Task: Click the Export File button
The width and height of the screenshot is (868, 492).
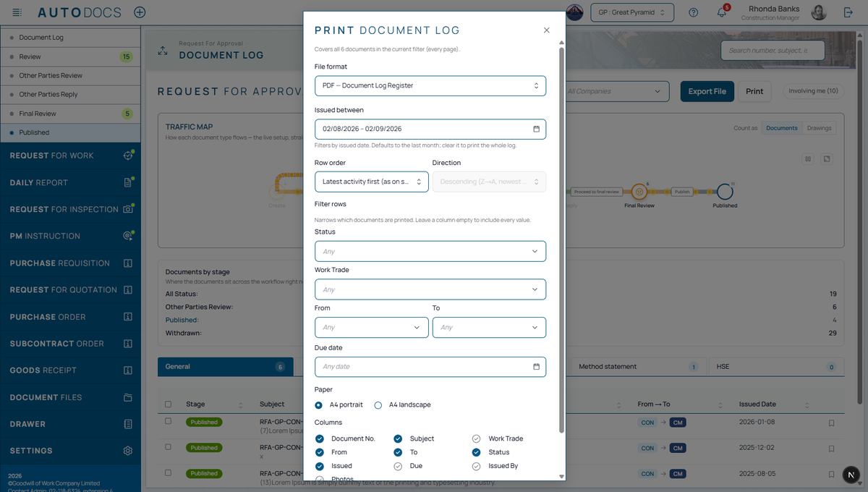Action: click(x=707, y=91)
